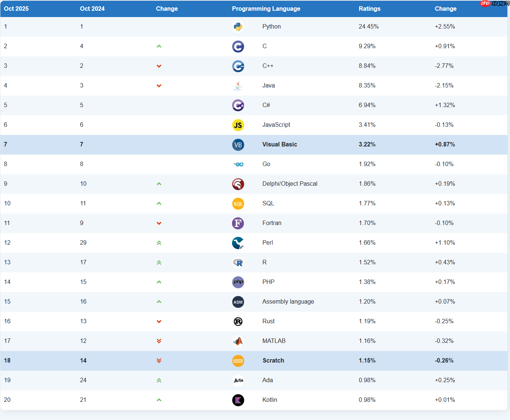Click the orange SQL icon

pyautogui.click(x=238, y=204)
